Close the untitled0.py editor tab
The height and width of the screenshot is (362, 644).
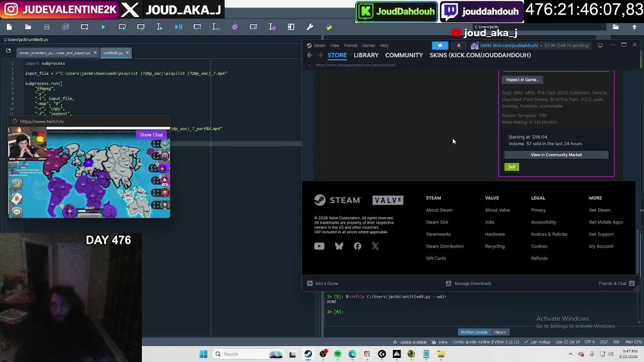(127, 53)
